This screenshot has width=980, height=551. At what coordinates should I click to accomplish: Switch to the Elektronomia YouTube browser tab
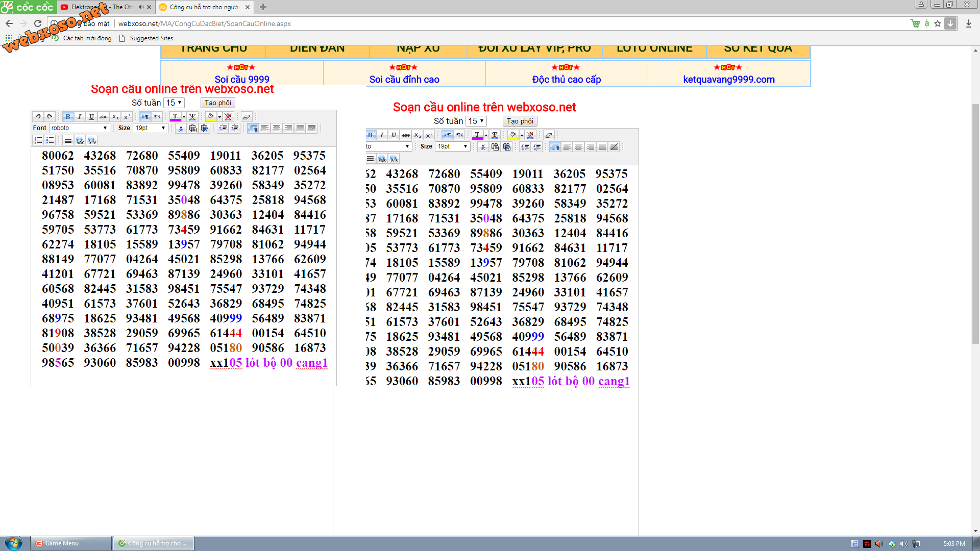(102, 7)
